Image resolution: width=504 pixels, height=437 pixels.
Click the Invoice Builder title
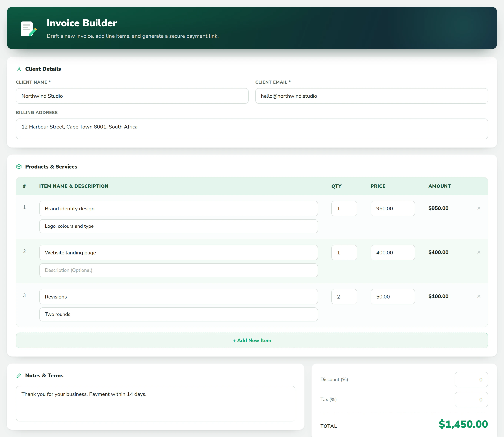(x=82, y=23)
